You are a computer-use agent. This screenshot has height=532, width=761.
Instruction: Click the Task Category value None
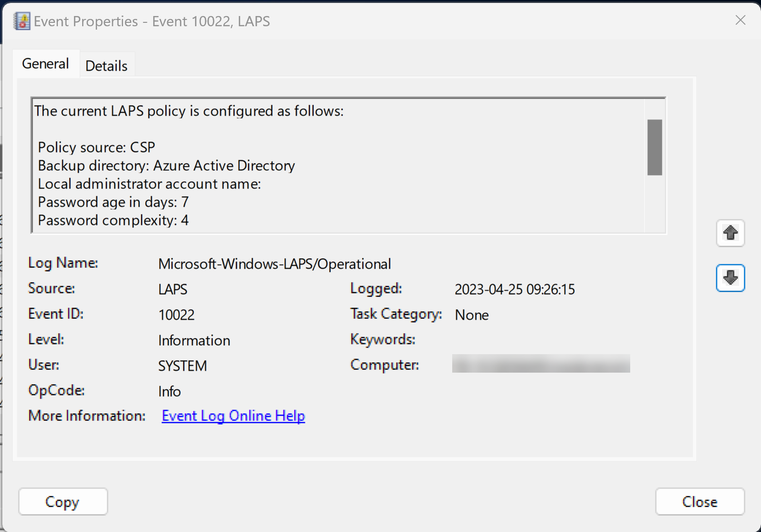(x=472, y=315)
